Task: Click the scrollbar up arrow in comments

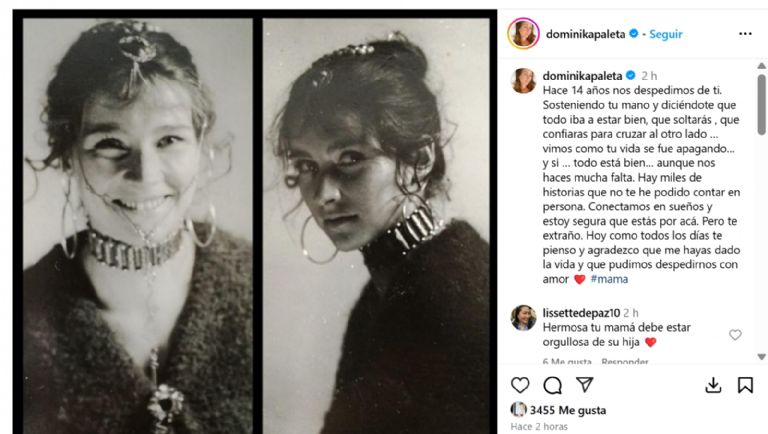Action: [761, 68]
